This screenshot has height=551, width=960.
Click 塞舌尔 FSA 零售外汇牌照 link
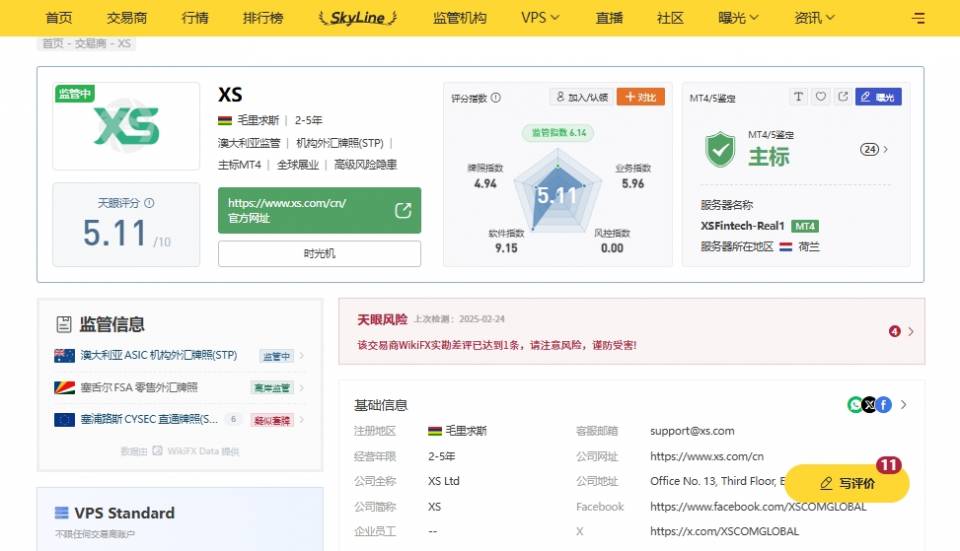pyautogui.click(x=139, y=387)
